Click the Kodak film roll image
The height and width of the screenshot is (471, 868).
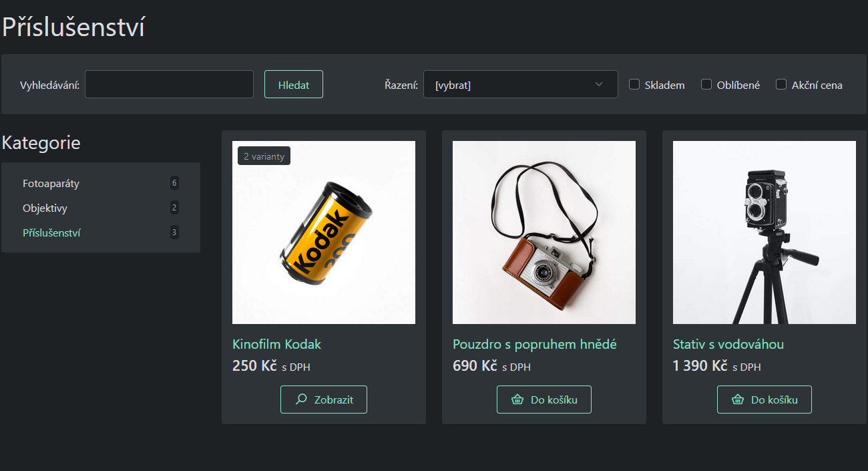[x=324, y=232]
